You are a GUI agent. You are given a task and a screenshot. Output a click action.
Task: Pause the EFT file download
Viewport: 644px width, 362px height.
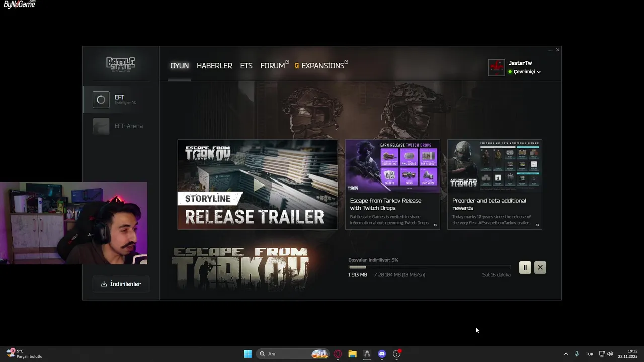tap(525, 267)
